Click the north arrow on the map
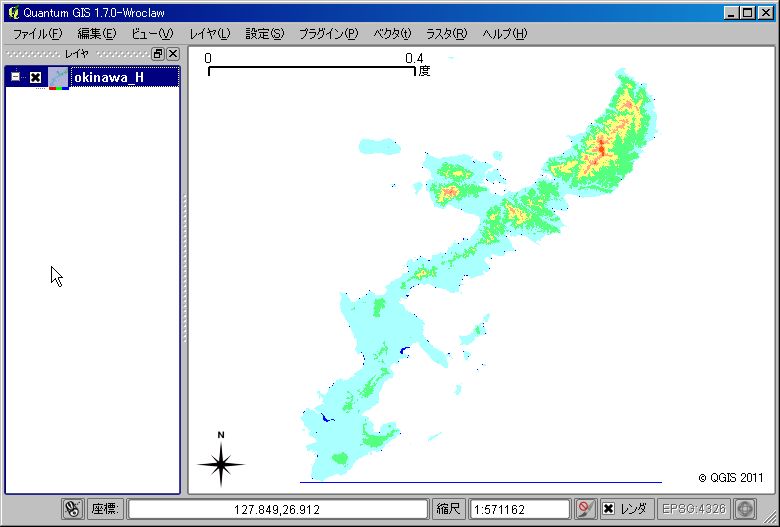This screenshot has height=527, width=780. pos(221,459)
